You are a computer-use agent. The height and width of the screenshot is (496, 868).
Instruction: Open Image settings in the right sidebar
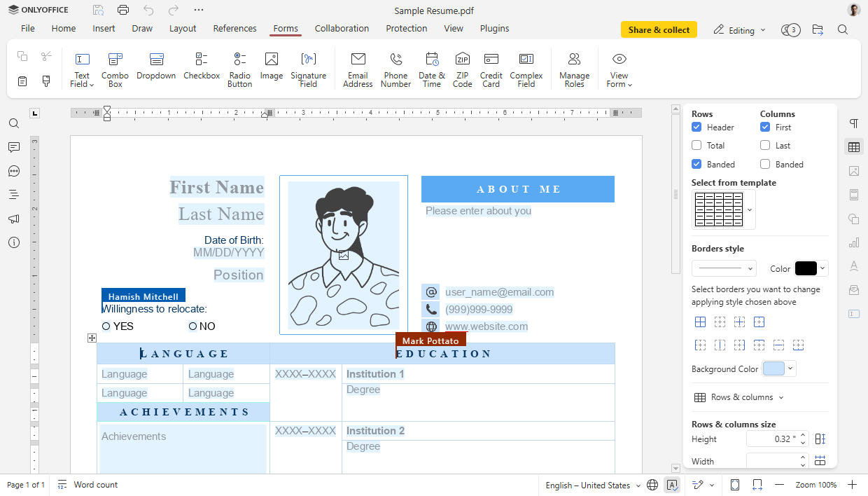point(854,171)
